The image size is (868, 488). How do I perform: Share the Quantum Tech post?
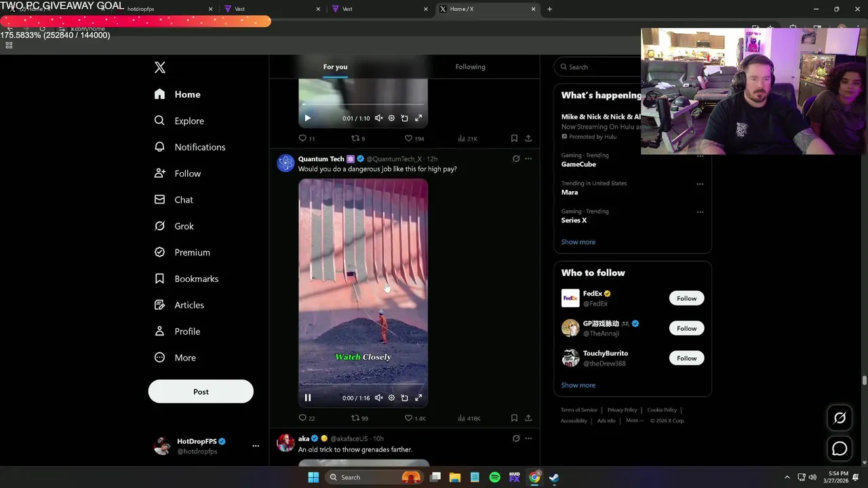528,418
